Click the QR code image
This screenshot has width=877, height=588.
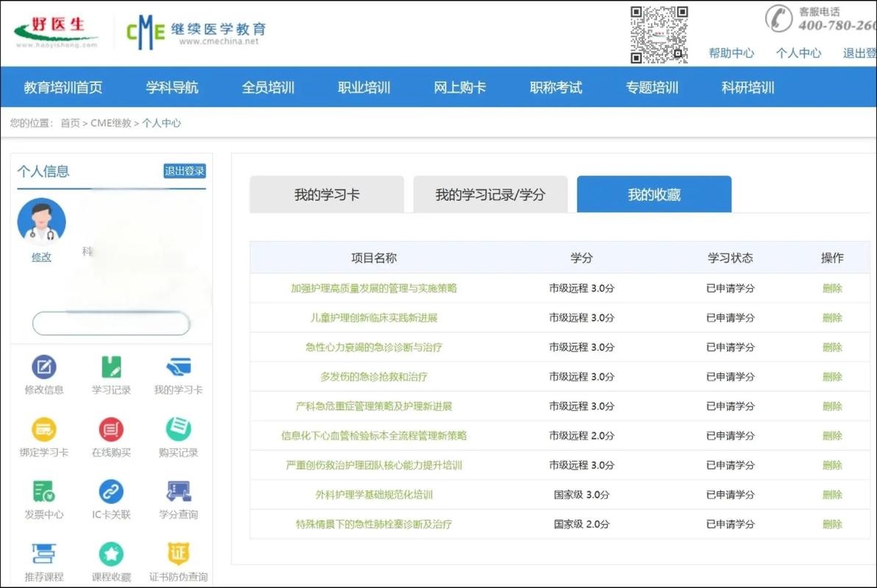(x=659, y=35)
